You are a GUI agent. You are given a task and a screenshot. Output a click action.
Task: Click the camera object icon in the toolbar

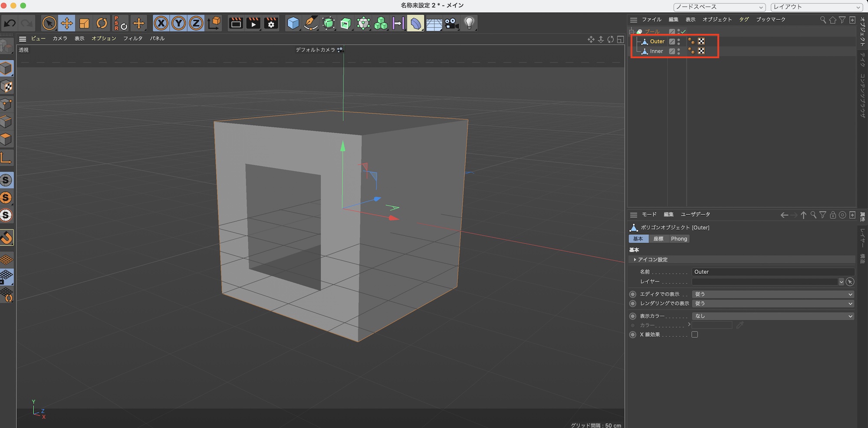[x=451, y=23]
